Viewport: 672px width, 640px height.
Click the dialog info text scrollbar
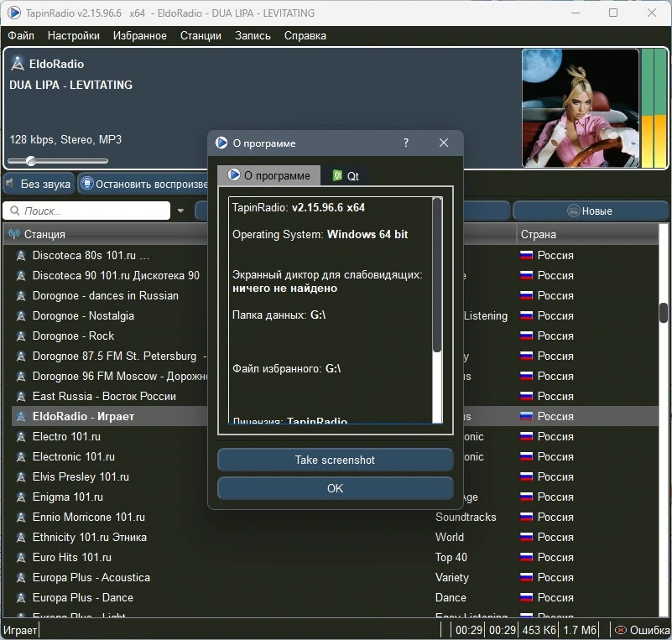click(x=437, y=275)
